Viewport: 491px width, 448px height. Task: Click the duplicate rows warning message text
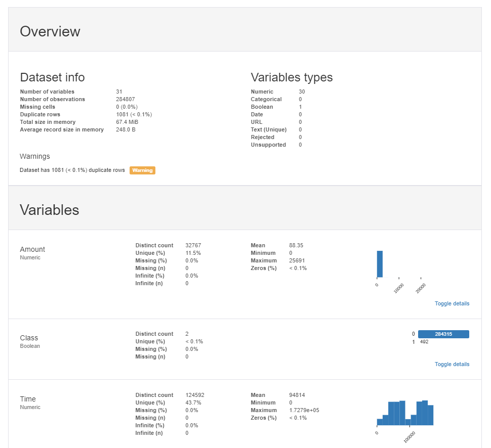point(72,170)
